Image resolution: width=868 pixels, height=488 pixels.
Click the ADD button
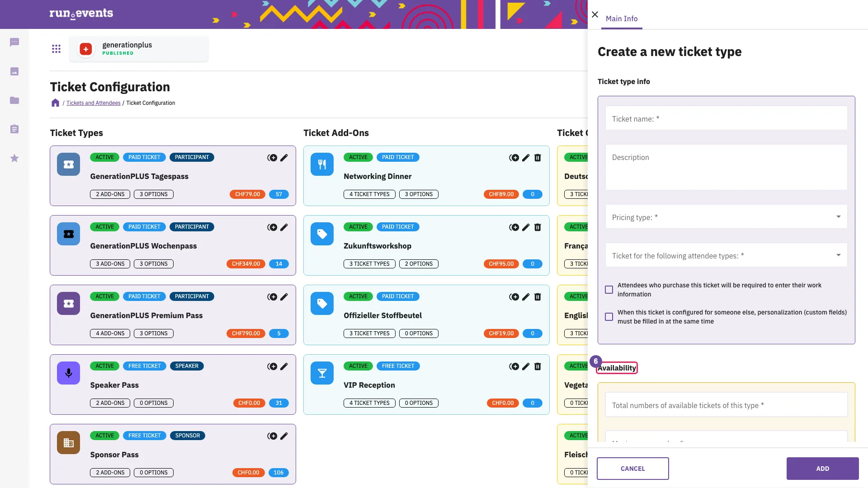[823, 469]
